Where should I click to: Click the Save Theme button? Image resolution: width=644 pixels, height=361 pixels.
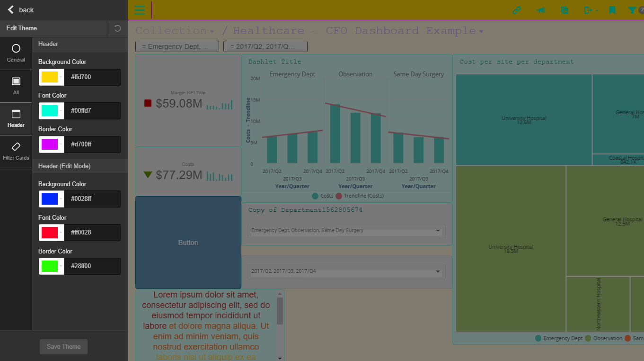pyautogui.click(x=63, y=347)
